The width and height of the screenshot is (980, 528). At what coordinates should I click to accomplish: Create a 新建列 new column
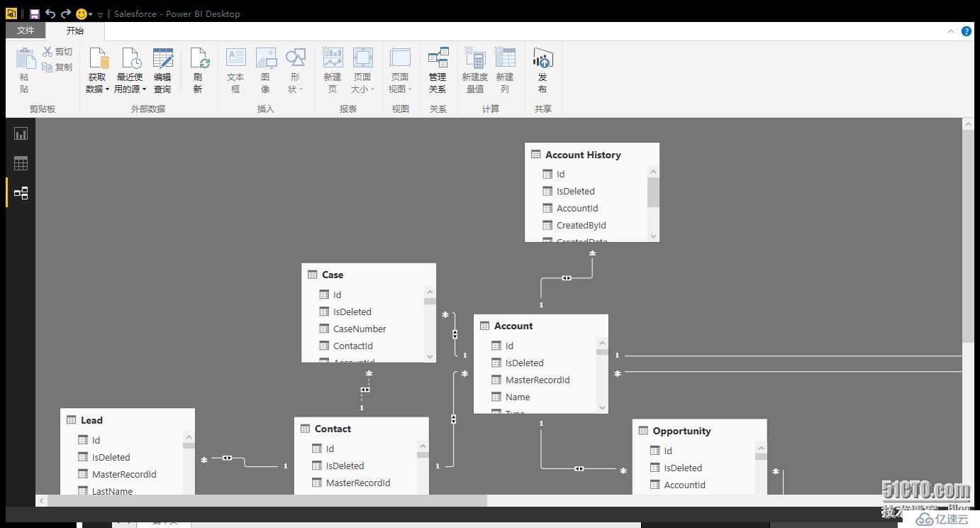pos(505,70)
